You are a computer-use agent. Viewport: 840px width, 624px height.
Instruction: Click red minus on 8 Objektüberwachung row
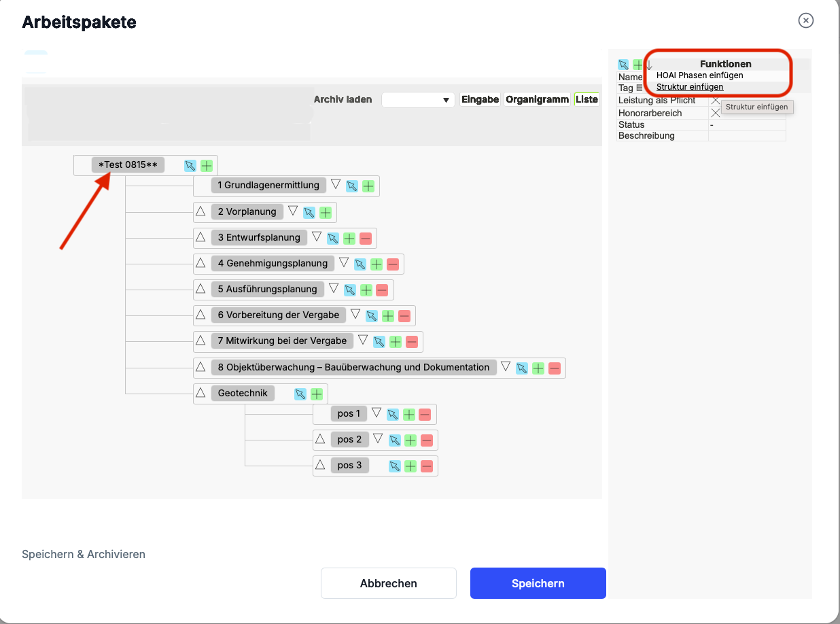click(555, 368)
